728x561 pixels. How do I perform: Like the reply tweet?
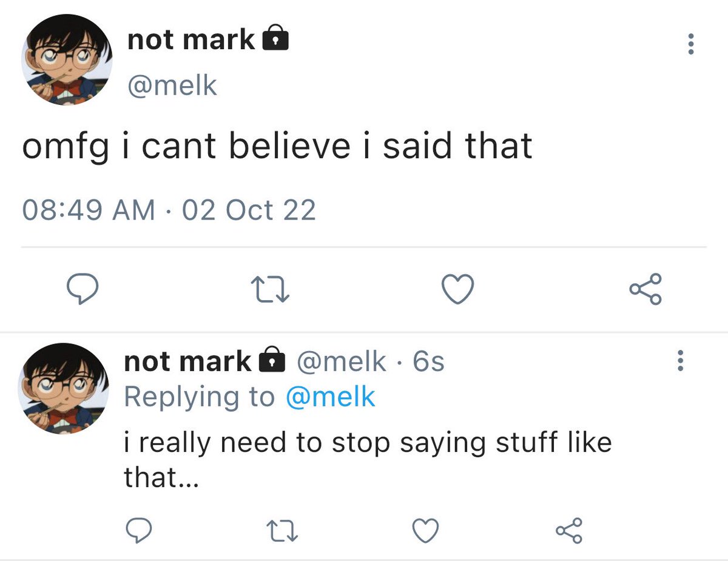(425, 531)
